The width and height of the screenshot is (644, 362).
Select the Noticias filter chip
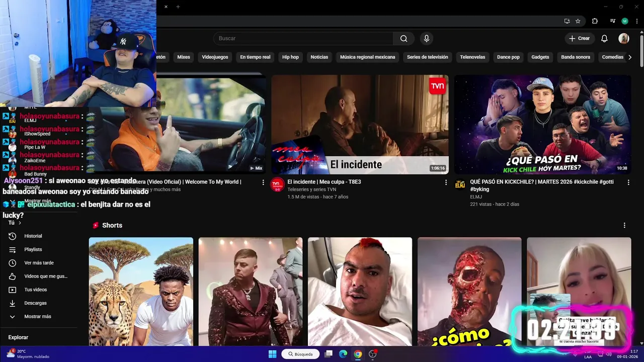coord(319,57)
